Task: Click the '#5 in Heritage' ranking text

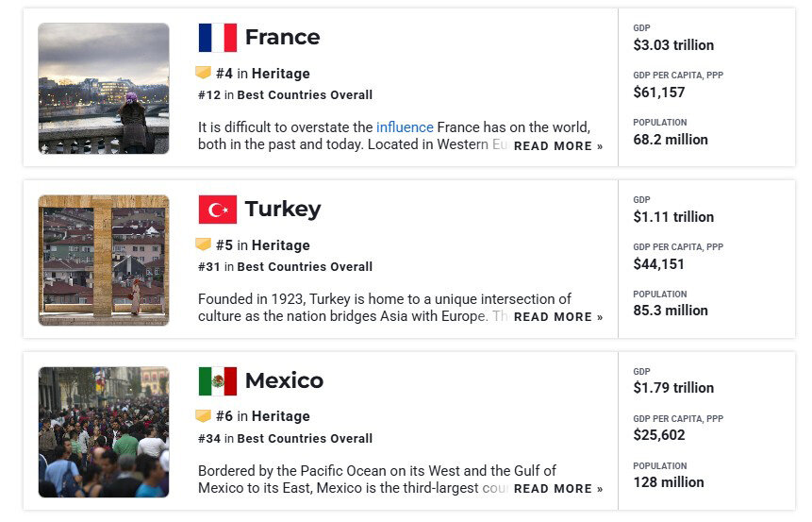Action: click(263, 245)
